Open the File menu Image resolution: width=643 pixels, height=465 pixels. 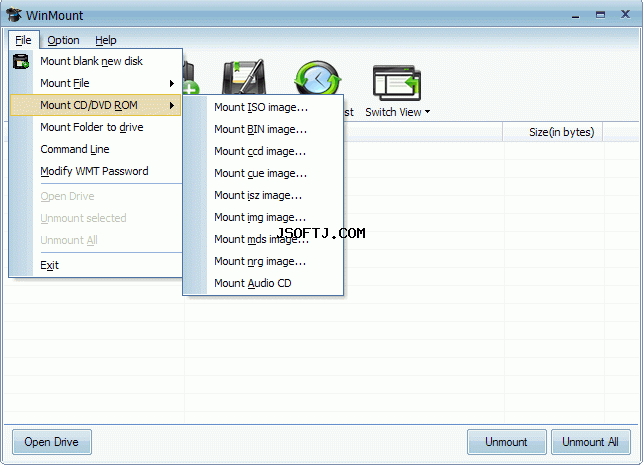pyautogui.click(x=23, y=40)
